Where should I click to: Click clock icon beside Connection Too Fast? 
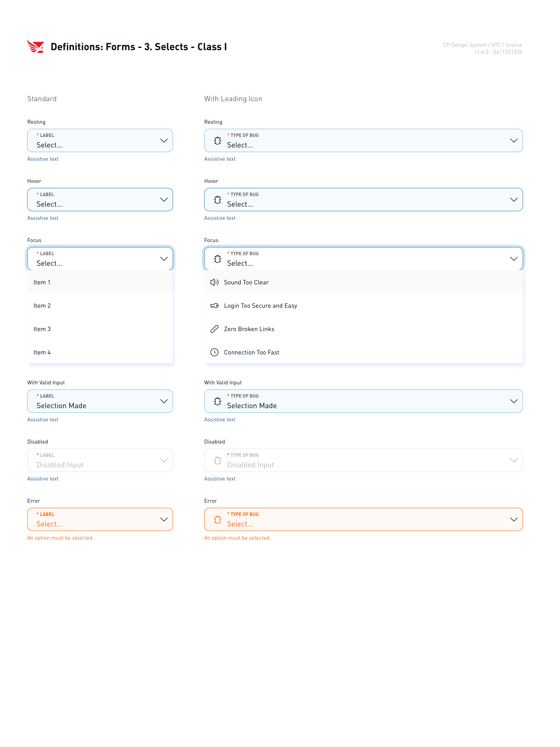(214, 352)
